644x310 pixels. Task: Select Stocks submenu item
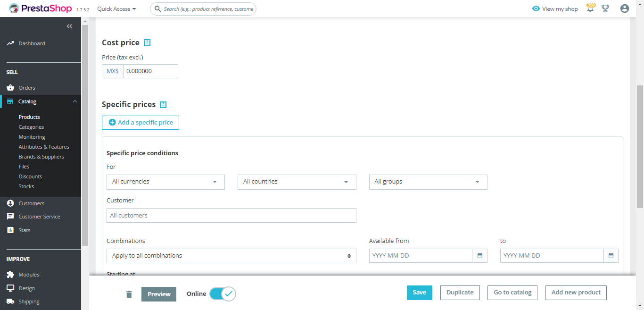tap(26, 186)
